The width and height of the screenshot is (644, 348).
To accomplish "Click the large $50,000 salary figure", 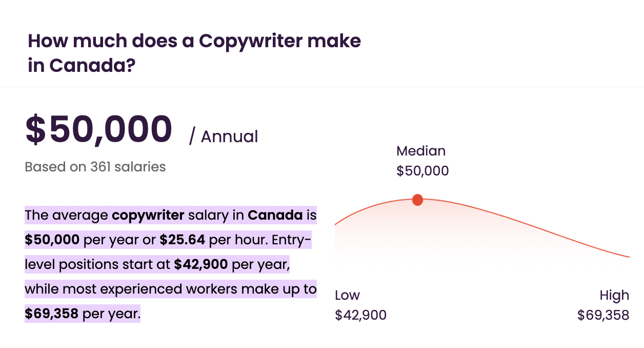I will point(98,129).
